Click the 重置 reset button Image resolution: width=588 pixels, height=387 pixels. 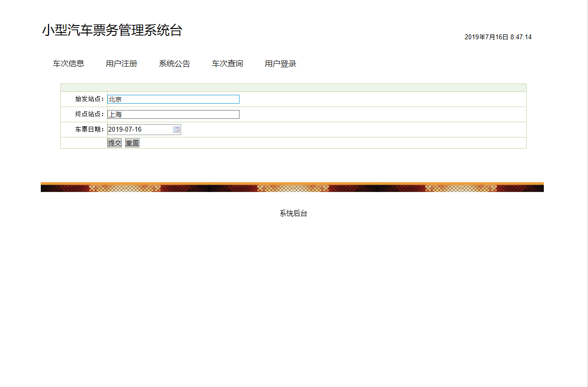[x=132, y=142]
